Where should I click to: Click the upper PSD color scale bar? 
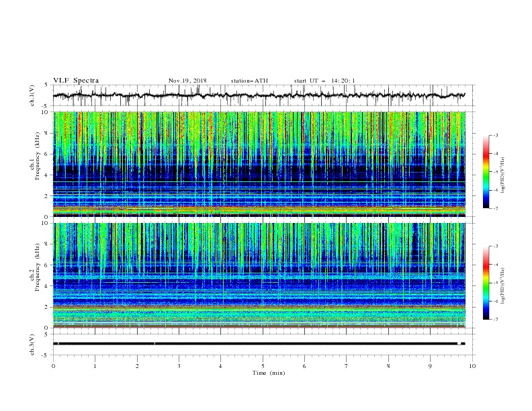pyautogui.click(x=486, y=172)
